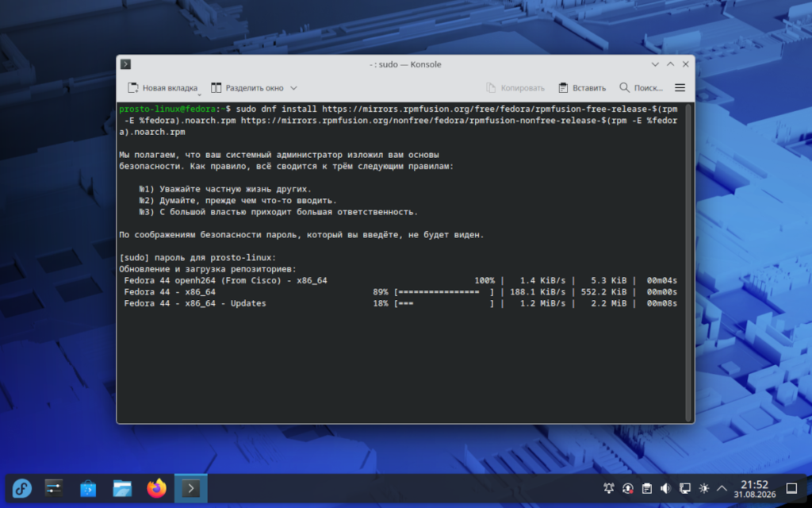Click "Обновление и загрузка репозиториев:" line
812x508 pixels.
208,269
